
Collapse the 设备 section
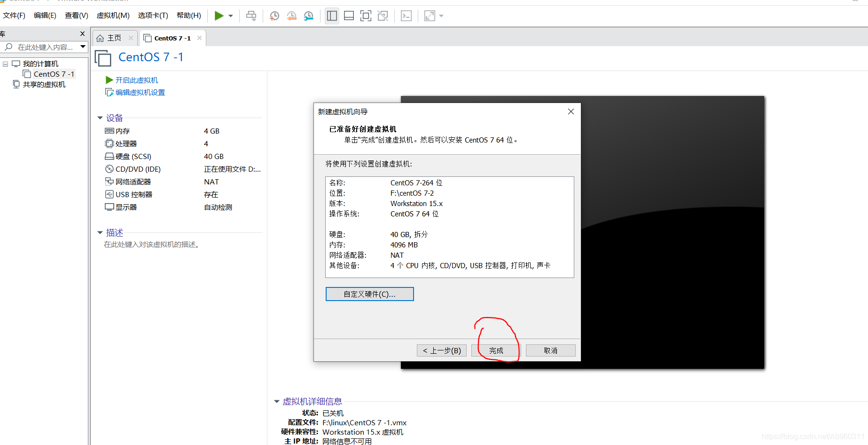[100, 118]
